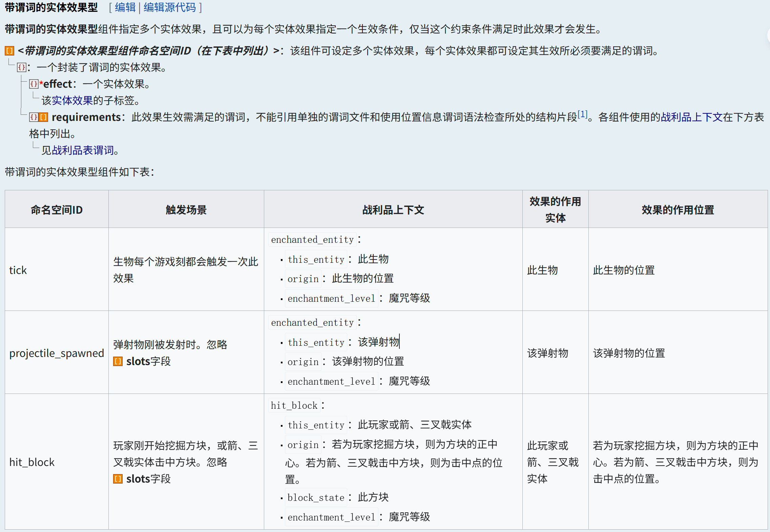The height and width of the screenshot is (532, 770).
Task: Click the list icon in the hit_block row
Action: click(118, 479)
